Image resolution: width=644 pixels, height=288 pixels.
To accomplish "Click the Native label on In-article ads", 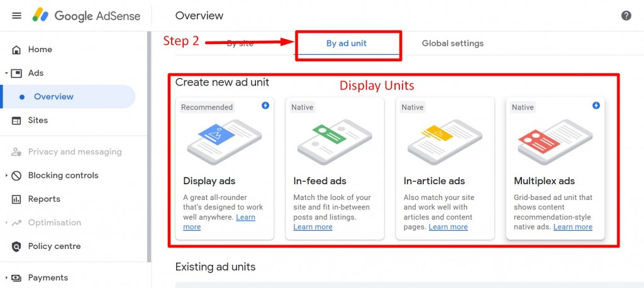I will (x=413, y=108).
